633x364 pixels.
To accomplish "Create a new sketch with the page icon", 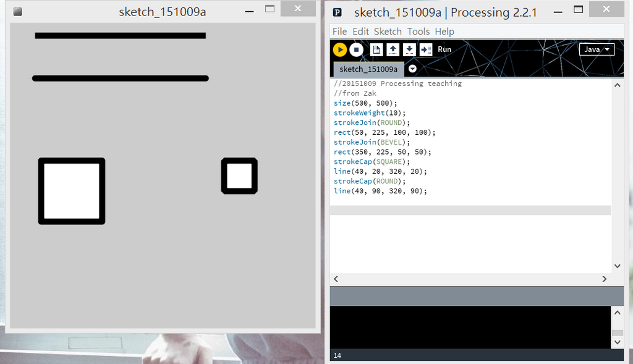I will 376,49.
